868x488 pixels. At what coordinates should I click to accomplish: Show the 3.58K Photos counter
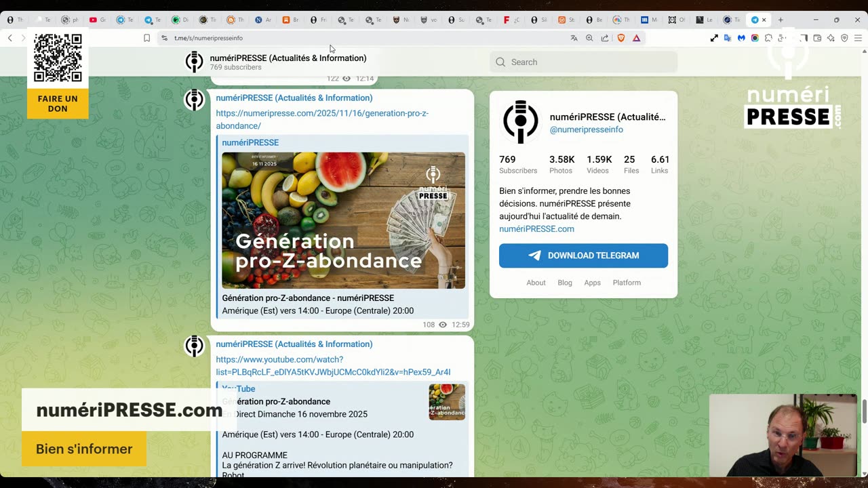tap(561, 165)
